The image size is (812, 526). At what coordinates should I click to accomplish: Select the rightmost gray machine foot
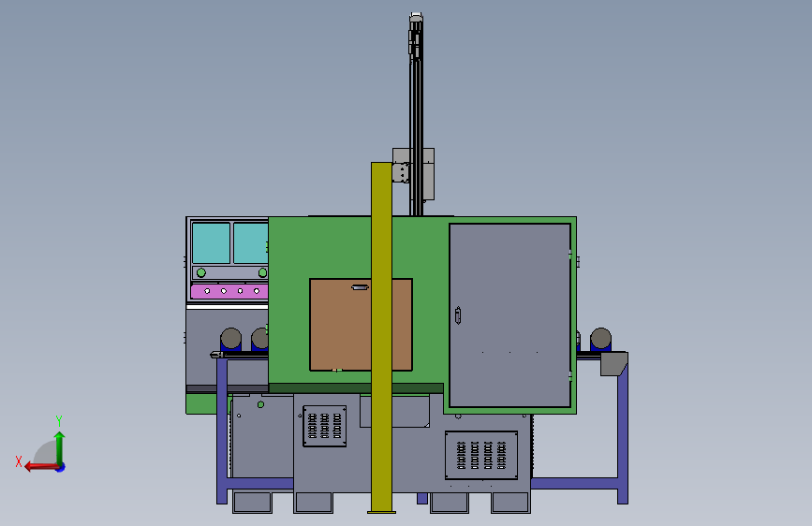pos(510,503)
